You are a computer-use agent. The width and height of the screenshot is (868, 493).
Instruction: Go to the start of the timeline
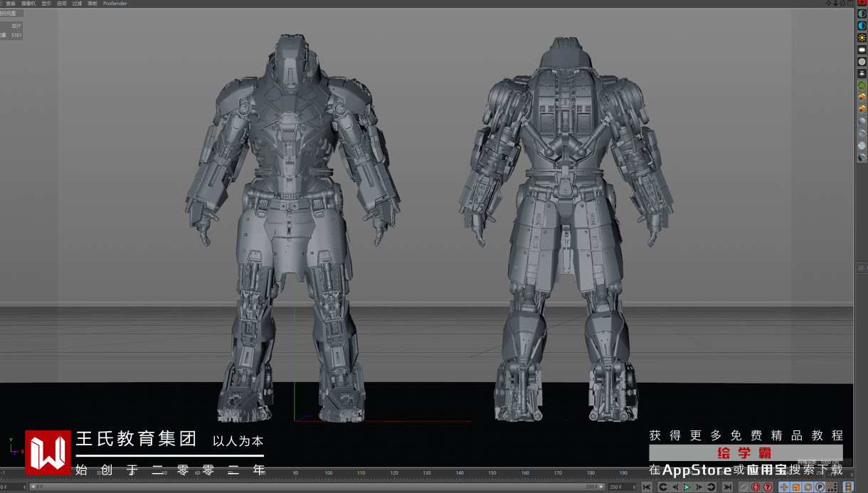(646, 487)
